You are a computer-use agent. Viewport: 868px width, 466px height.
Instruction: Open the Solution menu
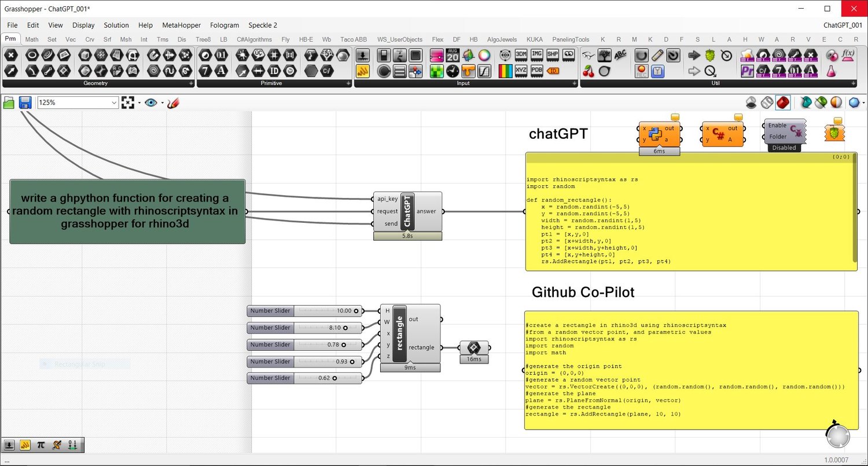116,25
